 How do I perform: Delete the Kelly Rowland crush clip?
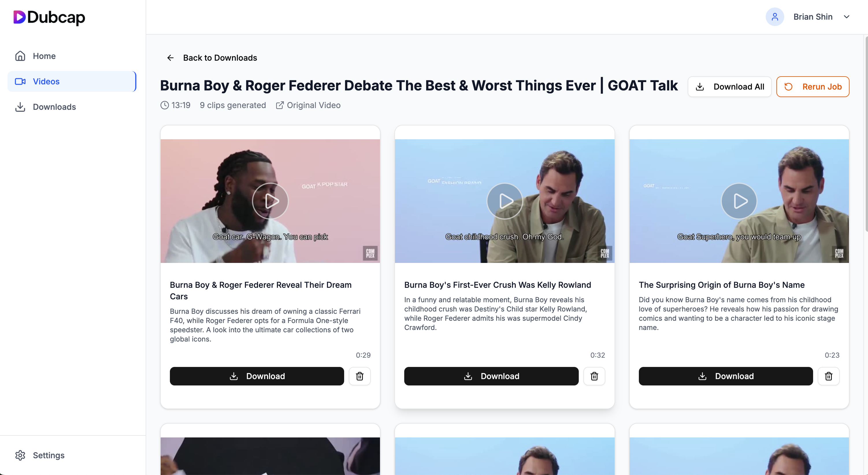pyautogui.click(x=594, y=376)
